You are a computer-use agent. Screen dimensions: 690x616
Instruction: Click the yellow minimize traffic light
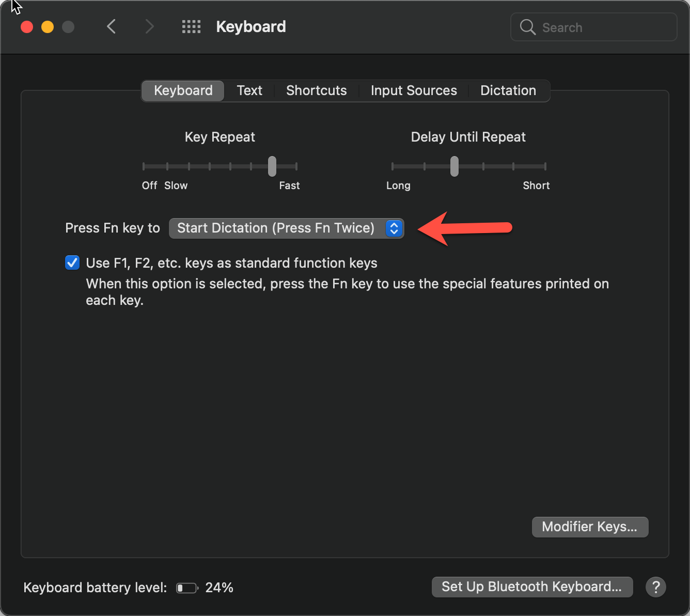click(47, 27)
